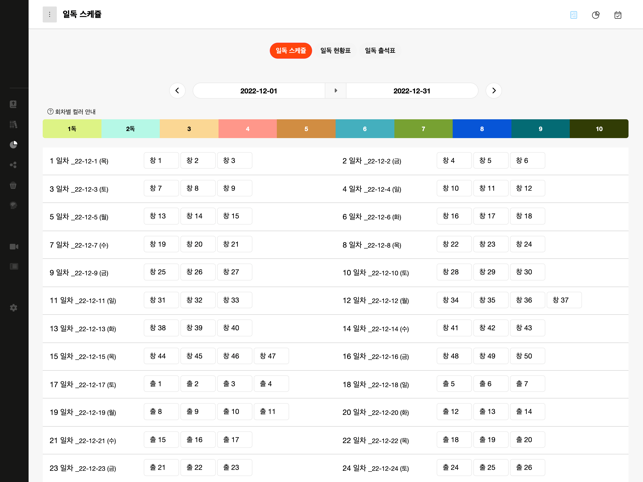643x482 pixels.
Task: Open the video camera icon in sidebar
Action: point(14,247)
